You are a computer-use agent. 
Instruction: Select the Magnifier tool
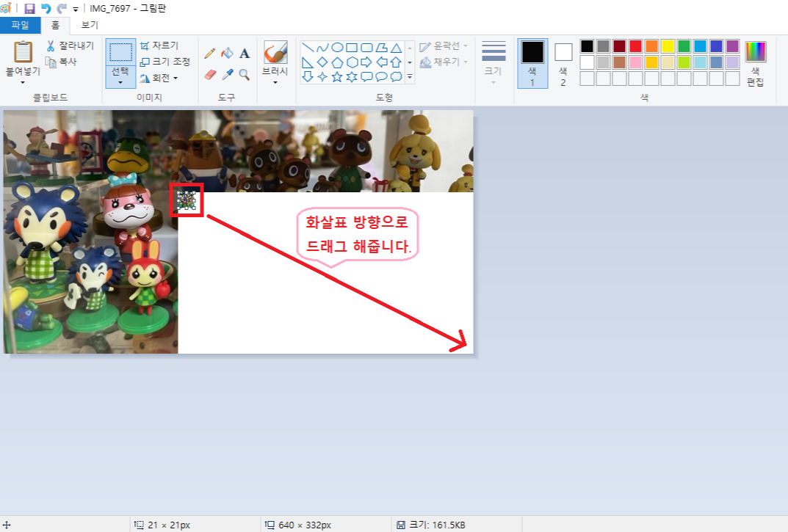[245, 75]
